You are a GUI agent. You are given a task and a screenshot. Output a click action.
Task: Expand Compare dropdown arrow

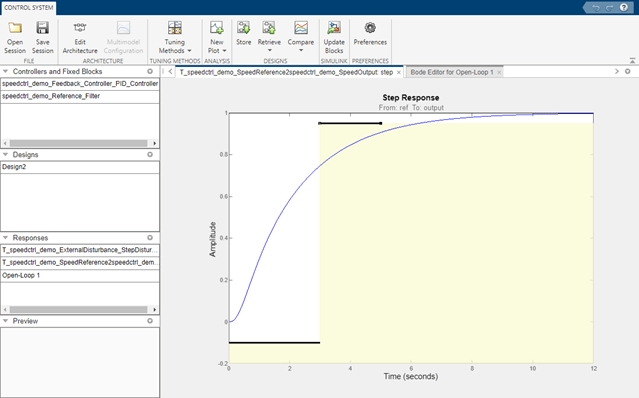(301, 51)
